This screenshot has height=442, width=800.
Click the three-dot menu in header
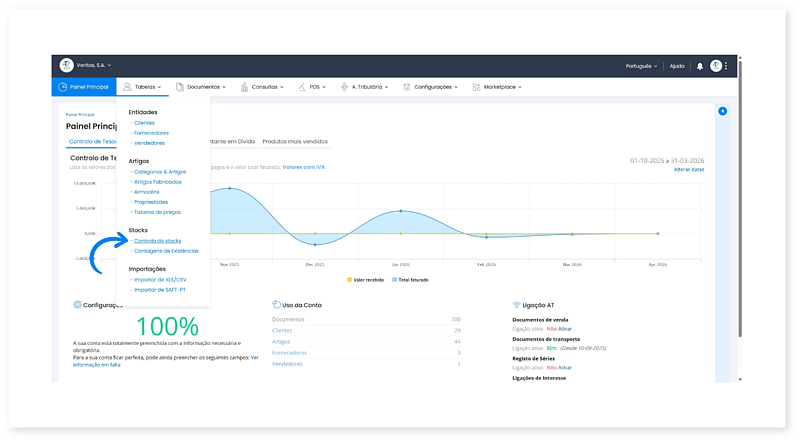[x=727, y=66]
